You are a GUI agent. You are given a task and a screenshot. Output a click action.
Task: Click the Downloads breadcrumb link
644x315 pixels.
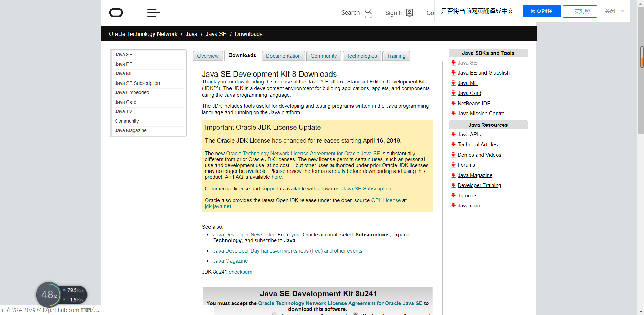pyautogui.click(x=249, y=34)
